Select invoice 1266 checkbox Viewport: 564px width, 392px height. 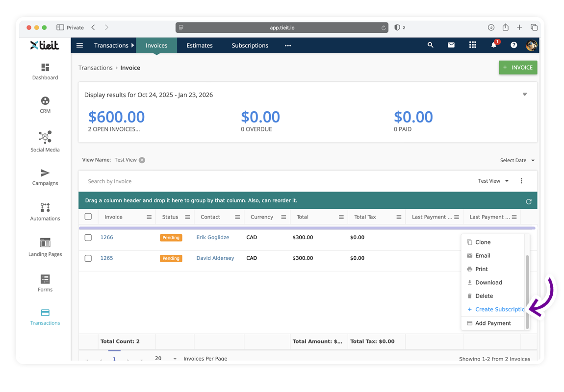(x=88, y=238)
